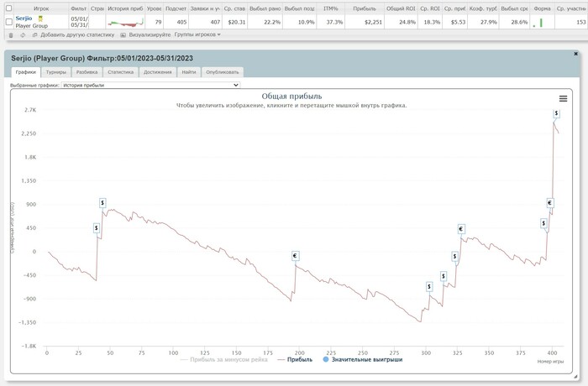Sort by the Ср. ROI column header

[430, 8]
